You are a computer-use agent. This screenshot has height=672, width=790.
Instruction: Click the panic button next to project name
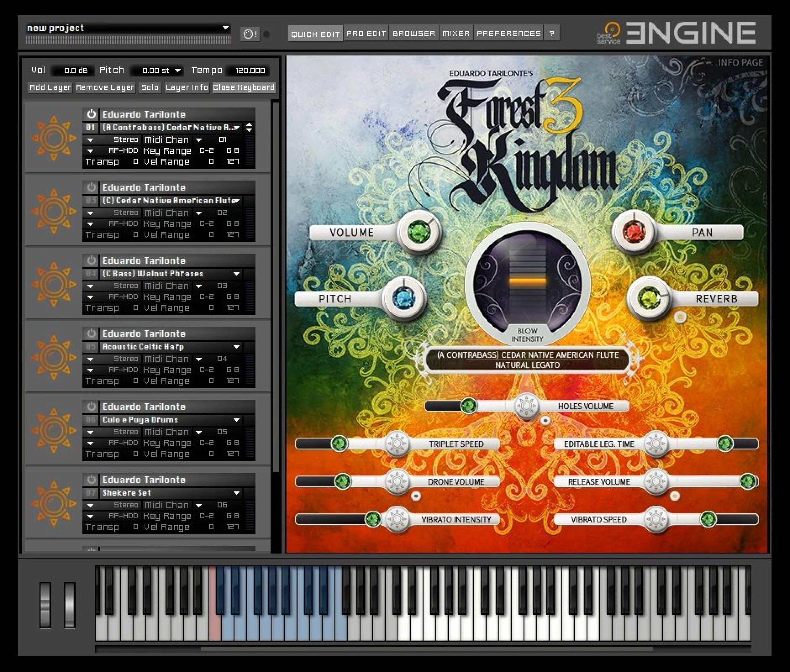point(250,34)
